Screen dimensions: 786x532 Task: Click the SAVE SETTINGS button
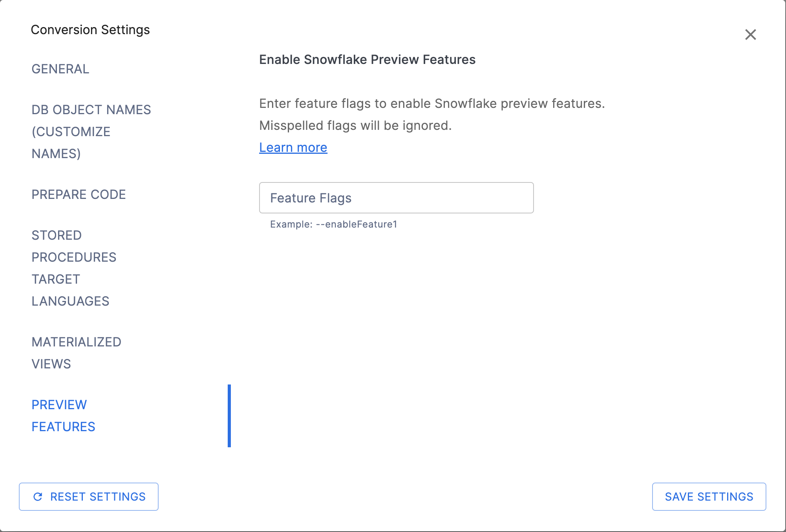(x=709, y=497)
